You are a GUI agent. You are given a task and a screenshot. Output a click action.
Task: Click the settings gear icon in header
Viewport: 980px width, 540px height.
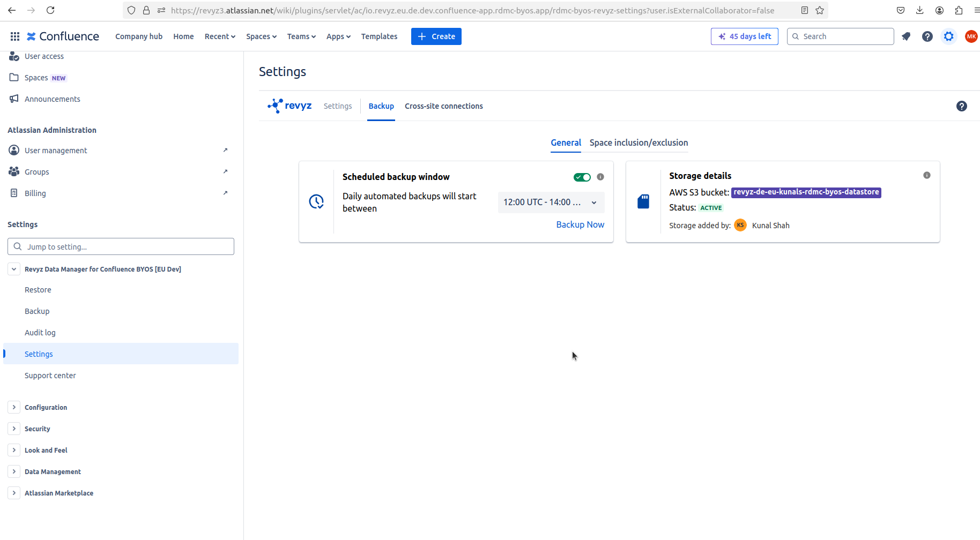pos(949,36)
